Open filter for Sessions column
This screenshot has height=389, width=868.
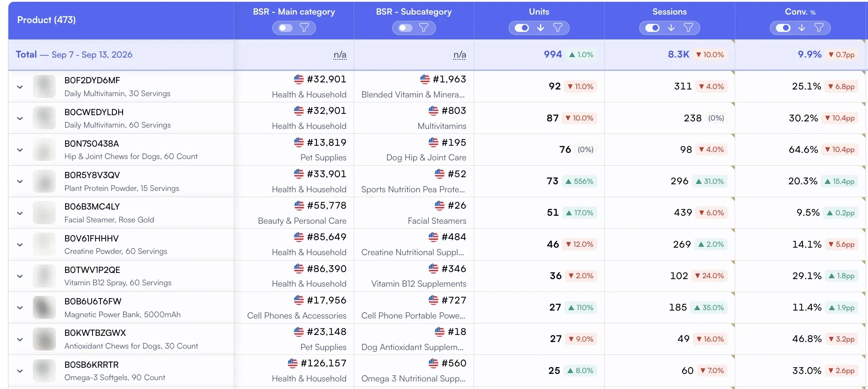click(688, 28)
